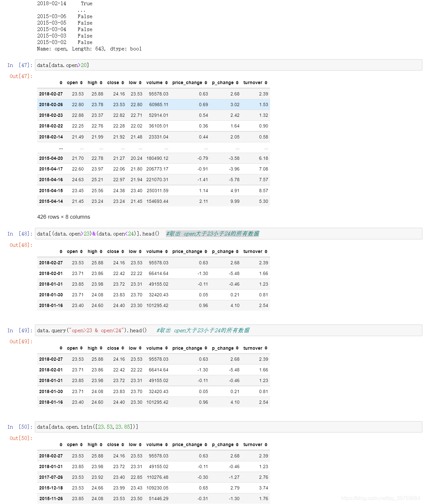Select row 2018-01-16 in Out[48] table
Screen dimensions: 423x504
pos(153,305)
